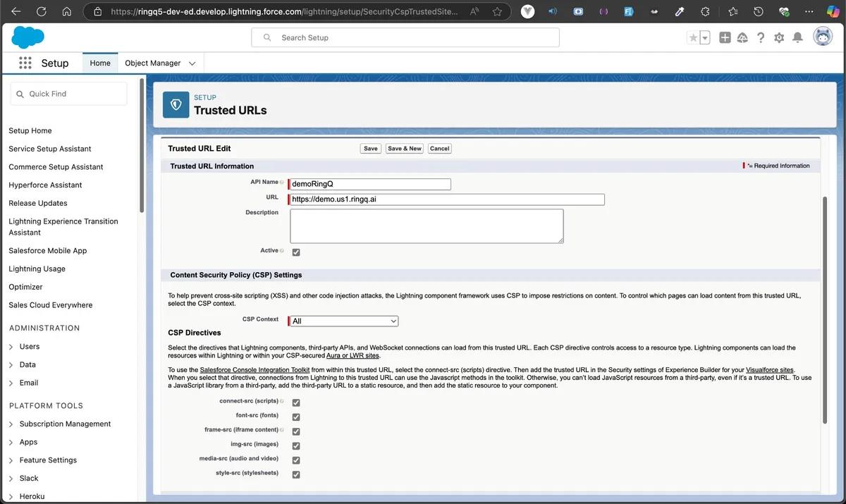The height and width of the screenshot is (504, 846).
Task: Expand the Apps tree node
Action: pyautogui.click(x=11, y=443)
